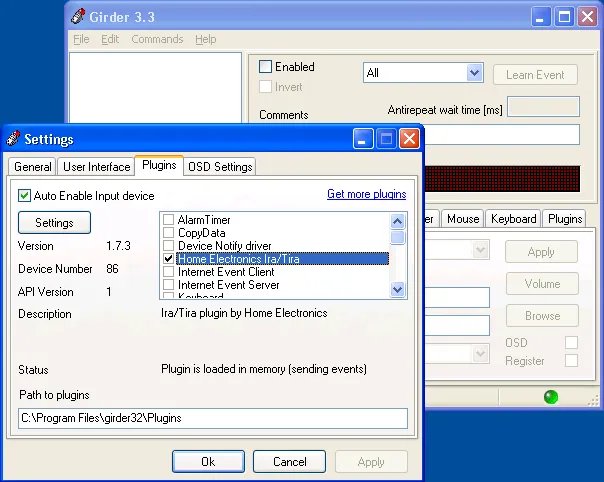Enable the Internet Event Client plugin
Viewport: 604px width, 482px height.
[168, 272]
